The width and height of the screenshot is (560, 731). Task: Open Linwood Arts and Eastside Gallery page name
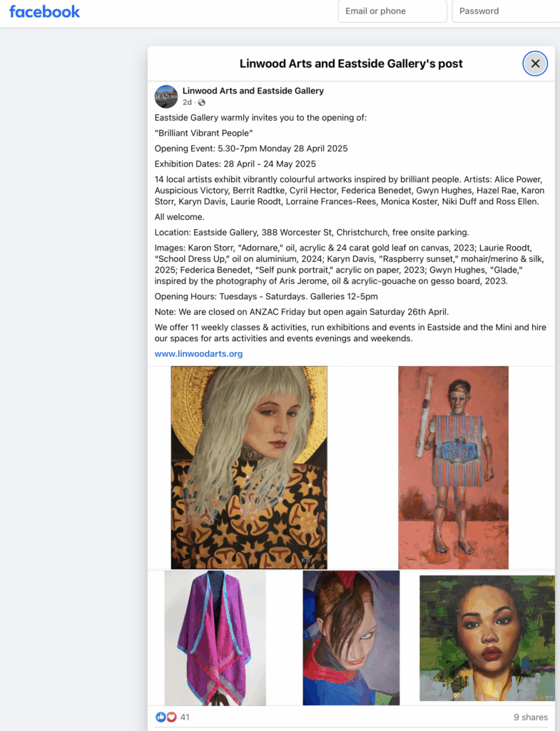tap(253, 91)
